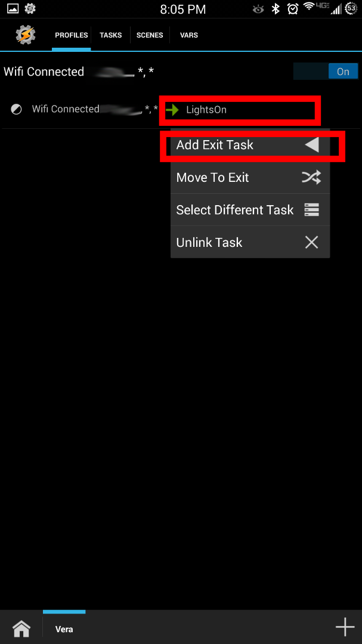The image size is (362, 644).
Task: Tap the plus button to add a profile
Action: 345,627
